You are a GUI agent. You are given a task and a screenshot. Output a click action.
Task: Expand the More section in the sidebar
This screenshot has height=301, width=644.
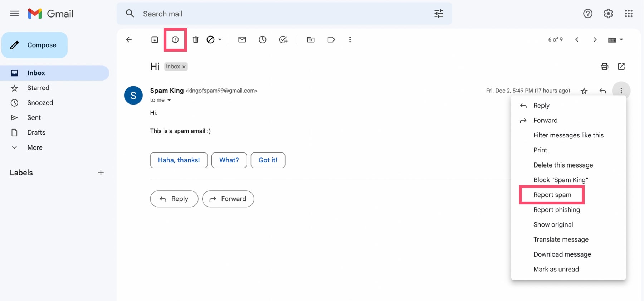(x=35, y=147)
